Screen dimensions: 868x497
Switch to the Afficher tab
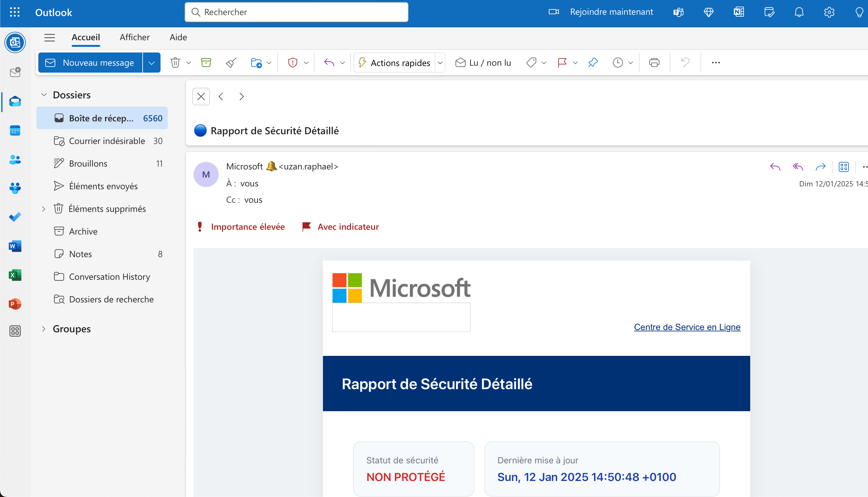point(134,37)
